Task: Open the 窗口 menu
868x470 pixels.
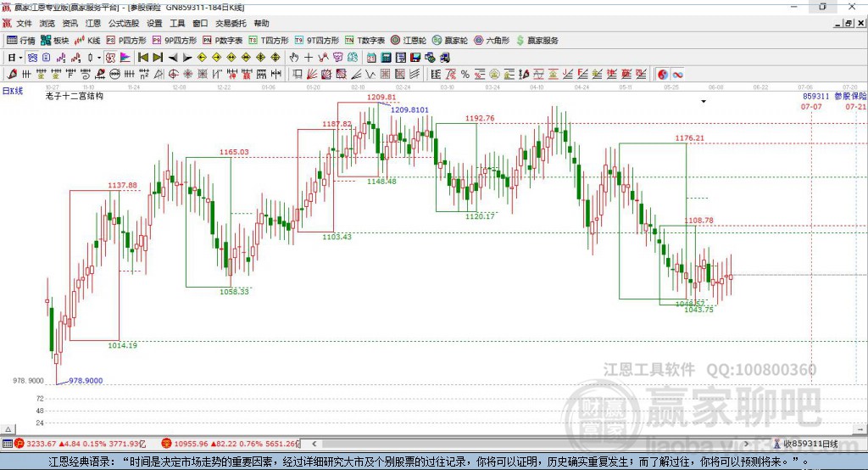Action: coord(200,23)
